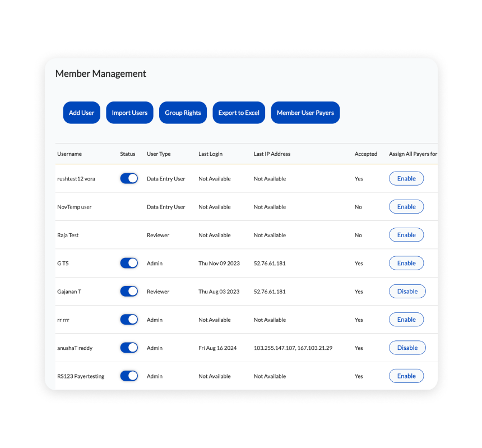Click username rr rrr
Screen dimensions: 482x448
point(63,320)
